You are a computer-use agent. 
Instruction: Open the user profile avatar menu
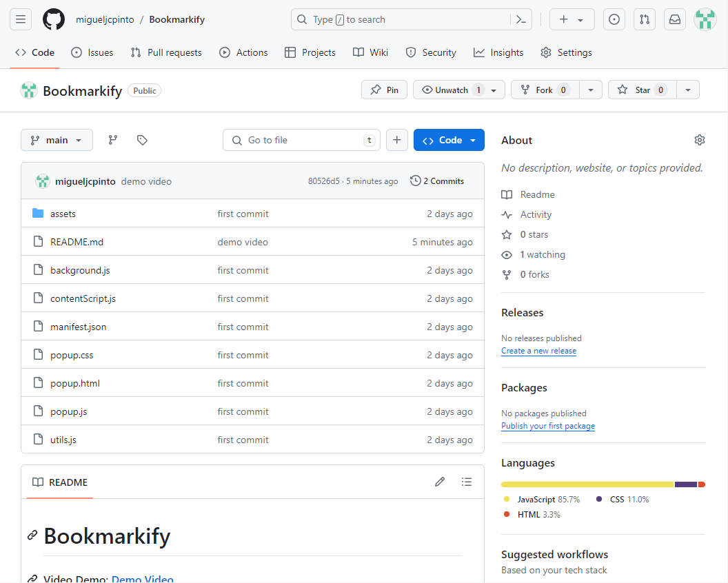coord(705,19)
